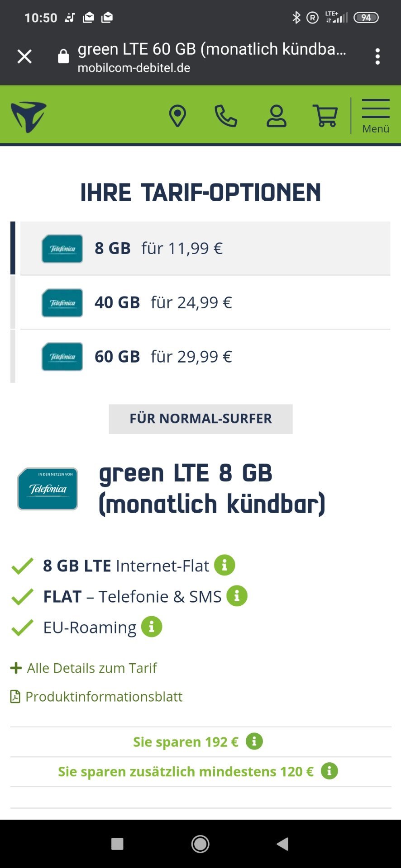This screenshot has height=868, width=401.
Task: Tap the FÜR NORMAL-SURFER label
Action: coord(200,419)
